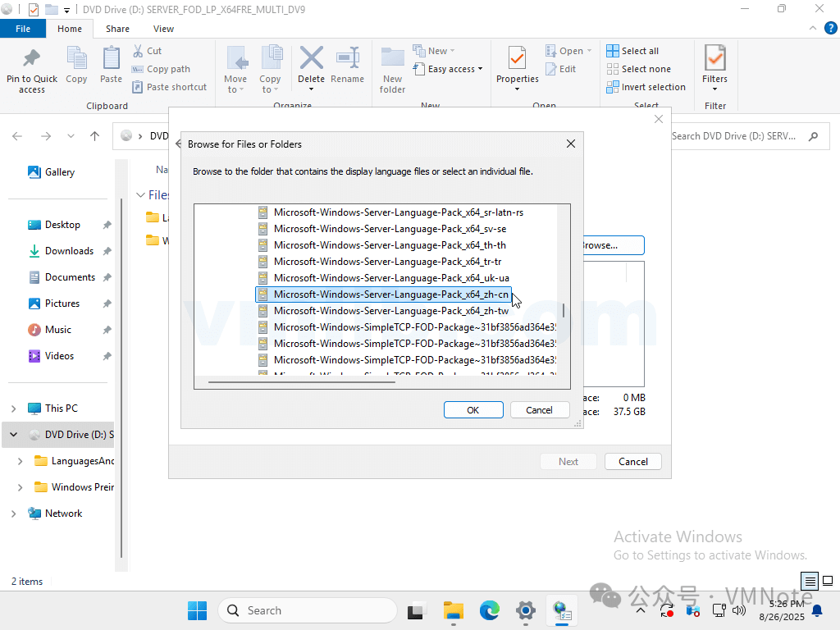Click the Rename icon in ribbon
Viewport: 840px width, 630px height.
347,59
